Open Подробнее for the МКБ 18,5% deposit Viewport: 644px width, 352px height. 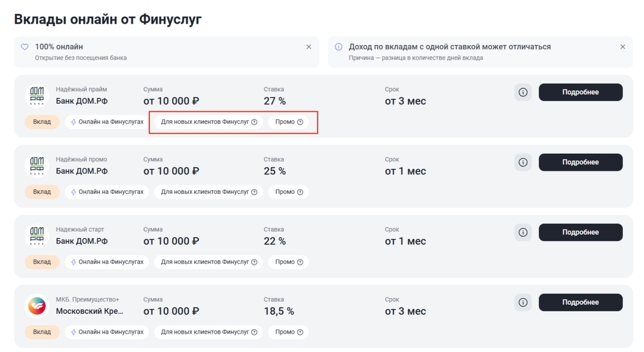tap(580, 303)
